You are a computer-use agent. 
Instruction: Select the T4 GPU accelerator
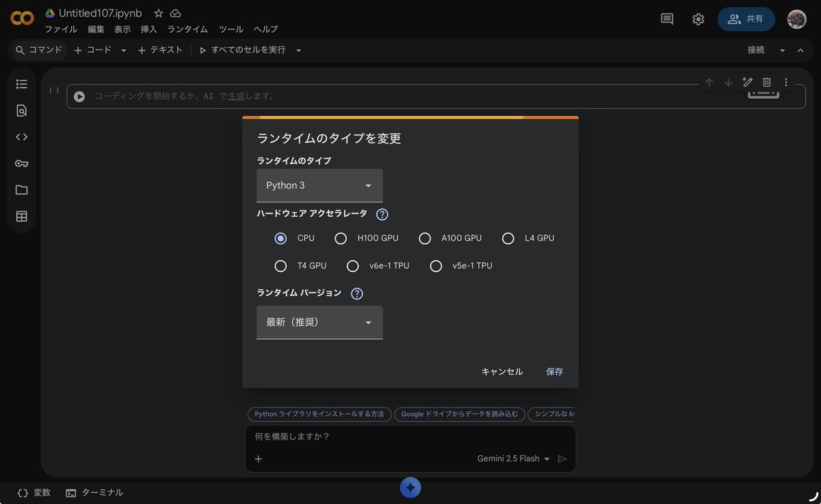tap(281, 265)
